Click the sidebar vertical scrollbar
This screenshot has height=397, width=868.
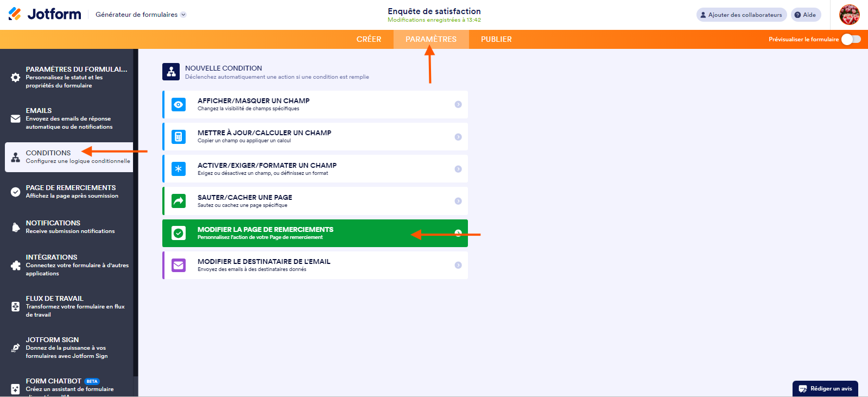(x=136, y=212)
